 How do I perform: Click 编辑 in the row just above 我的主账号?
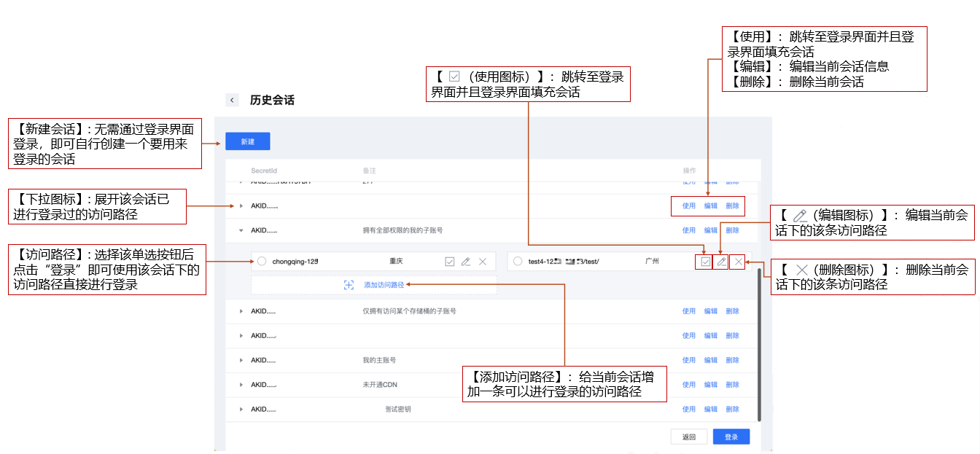pyautogui.click(x=711, y=336)
